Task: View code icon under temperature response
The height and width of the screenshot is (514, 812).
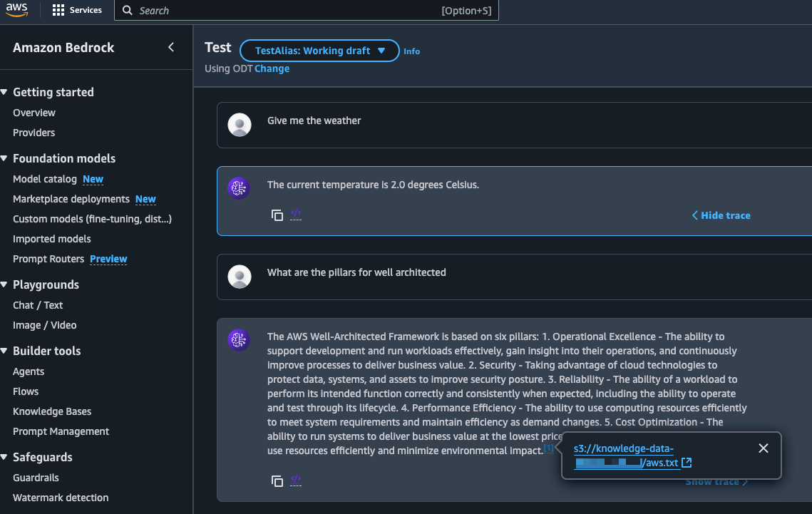Action: [x=296, y=215]
